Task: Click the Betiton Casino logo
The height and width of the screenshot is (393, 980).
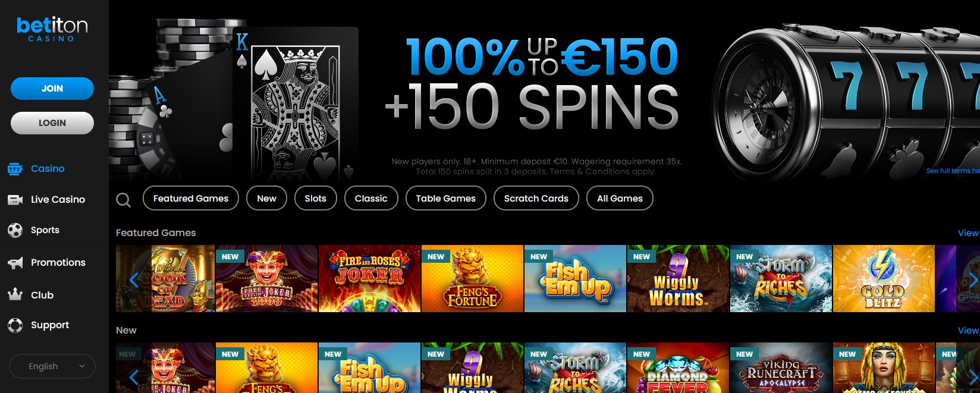Action: (52, 29)
